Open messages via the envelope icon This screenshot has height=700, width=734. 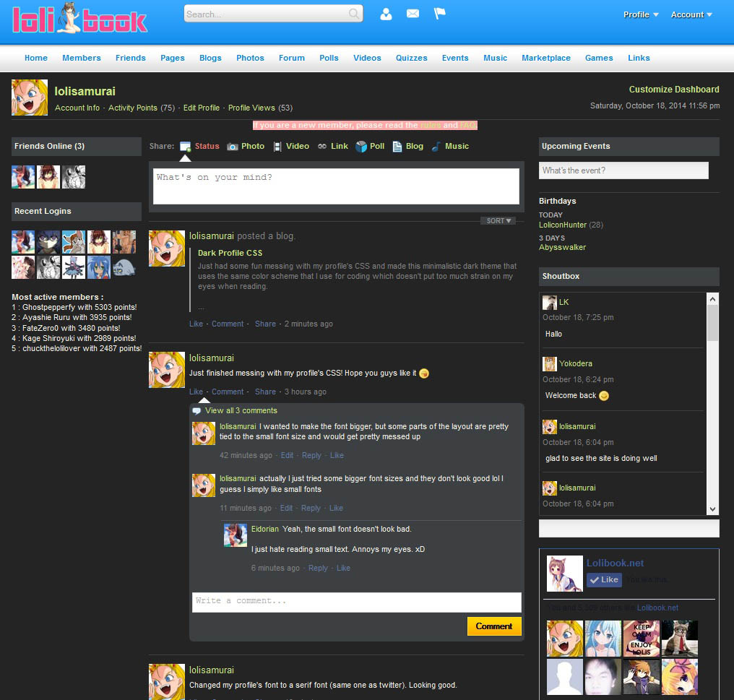pos(413,12)
